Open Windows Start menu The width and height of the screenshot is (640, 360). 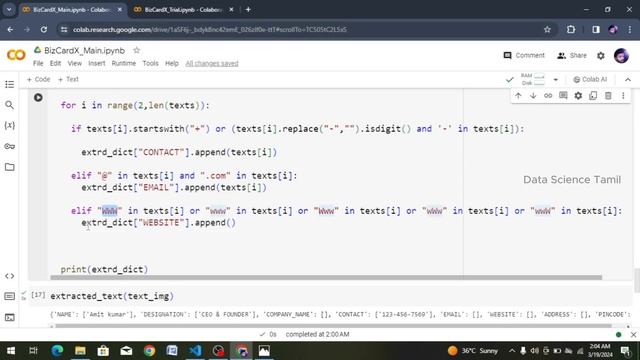click(x=11, y=351)
